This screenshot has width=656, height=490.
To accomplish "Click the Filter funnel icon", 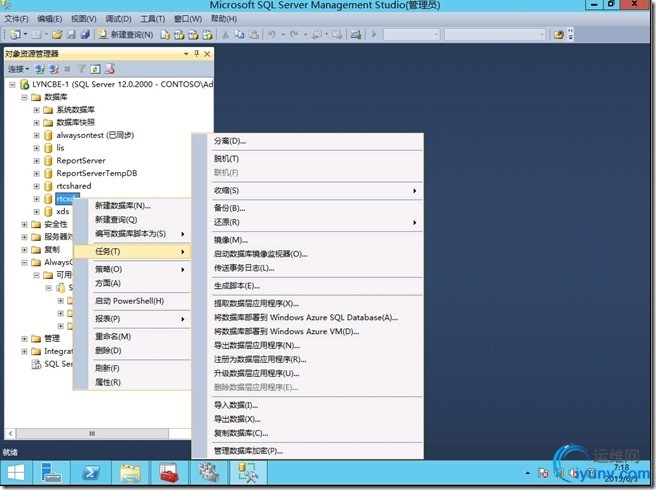I will coord(81,69).
